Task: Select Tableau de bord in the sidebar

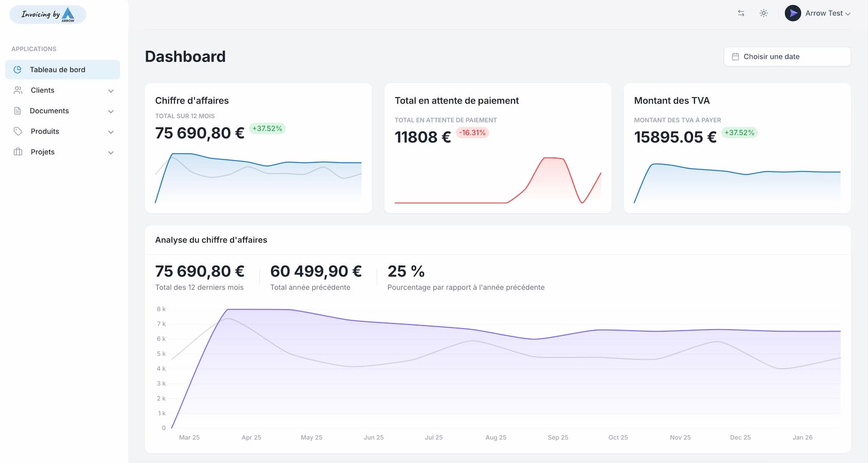Action: (x=55, y=69)
